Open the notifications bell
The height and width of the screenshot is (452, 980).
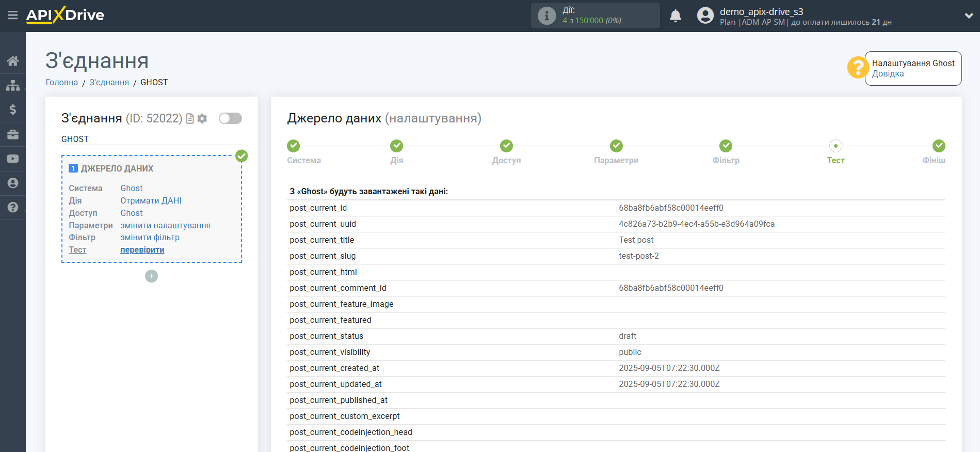[x=676, y=15]
